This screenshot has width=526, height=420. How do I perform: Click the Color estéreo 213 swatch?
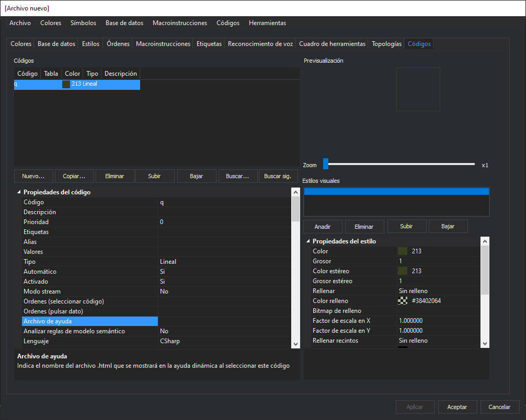pyautogui.click(x=403, y=271)
